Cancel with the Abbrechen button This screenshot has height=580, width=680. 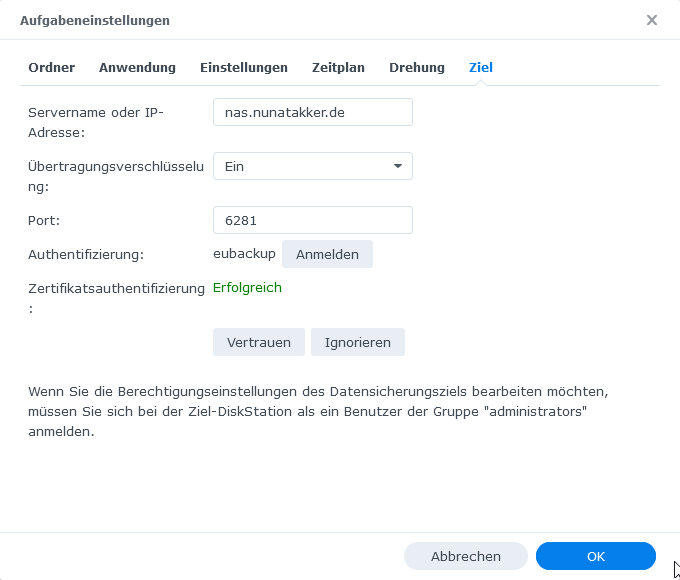(466, 556)
